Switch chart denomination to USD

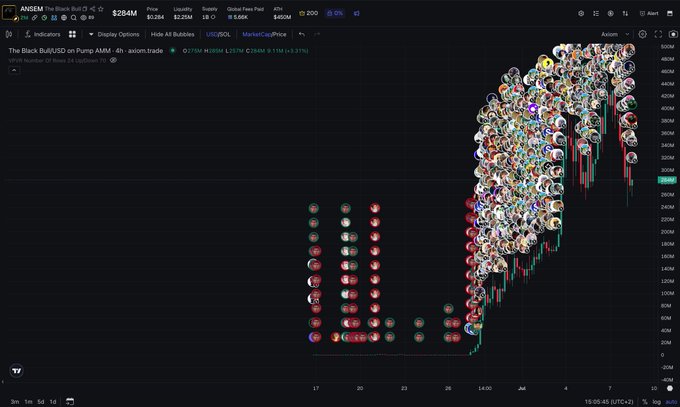(212, 34)
